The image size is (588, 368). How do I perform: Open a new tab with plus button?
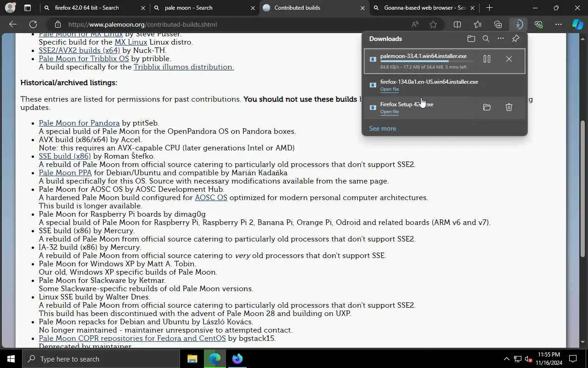click(489, 8)
